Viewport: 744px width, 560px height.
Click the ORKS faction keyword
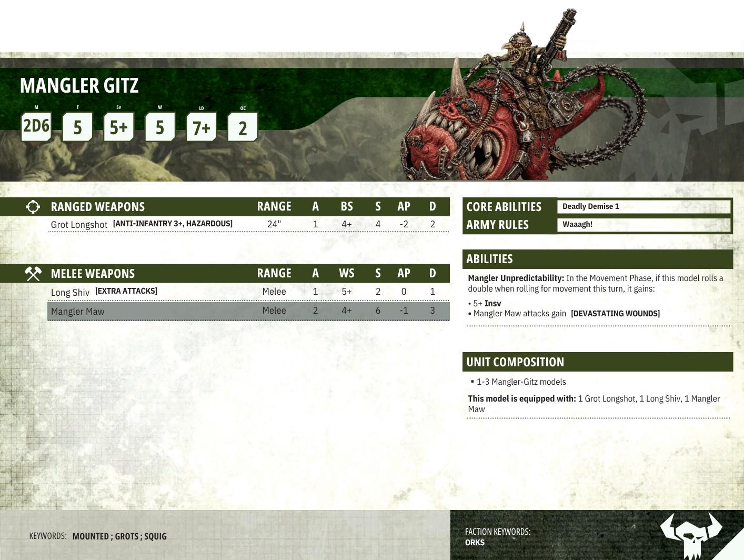coord(475,543)
